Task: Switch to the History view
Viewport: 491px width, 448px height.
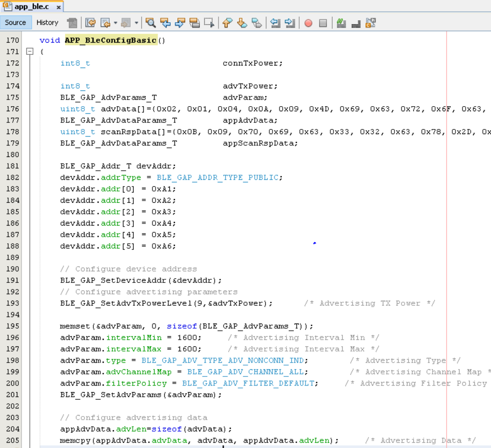Action: (47, 22)
